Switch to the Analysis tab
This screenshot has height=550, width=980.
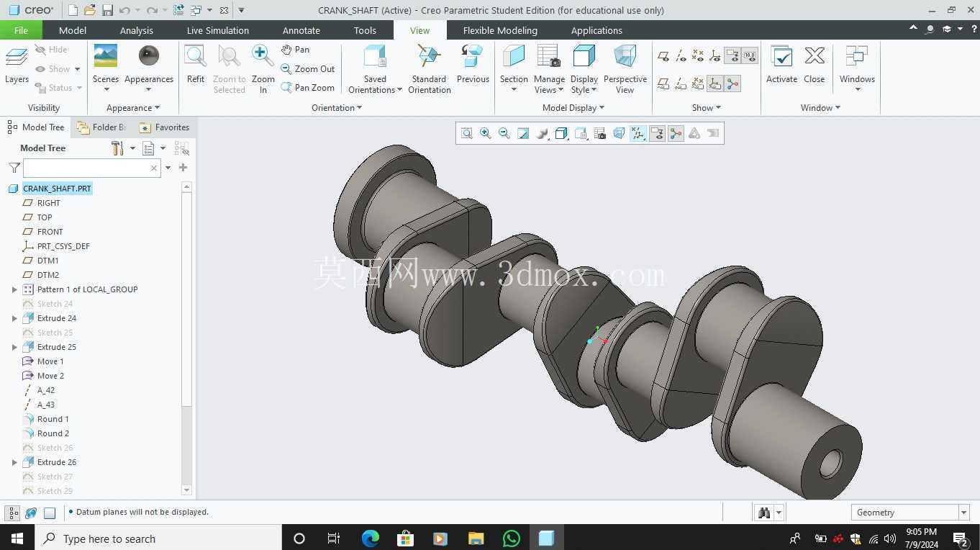coord(137,30)
